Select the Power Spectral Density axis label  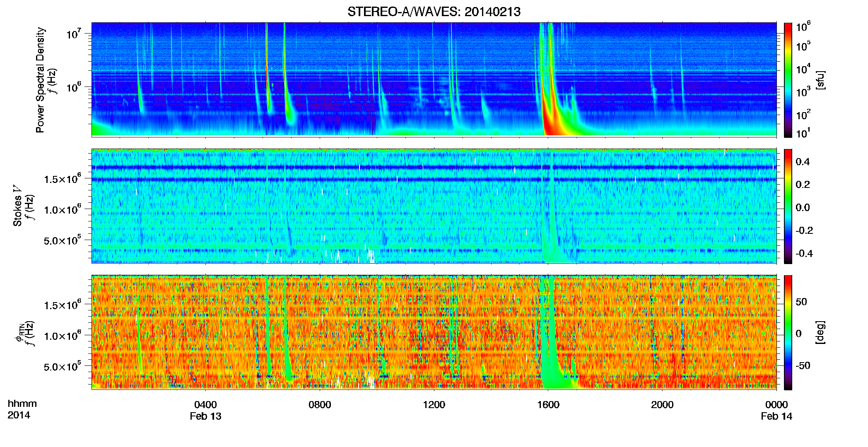[40, 80]
